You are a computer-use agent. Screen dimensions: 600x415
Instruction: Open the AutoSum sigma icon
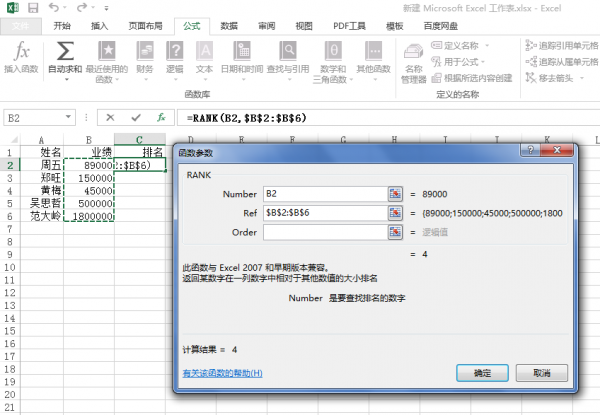click(65, 51)
